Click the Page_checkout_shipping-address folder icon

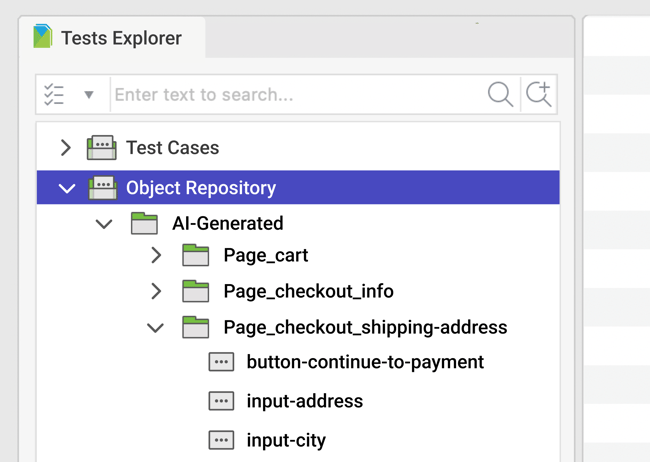coord(195,327)
